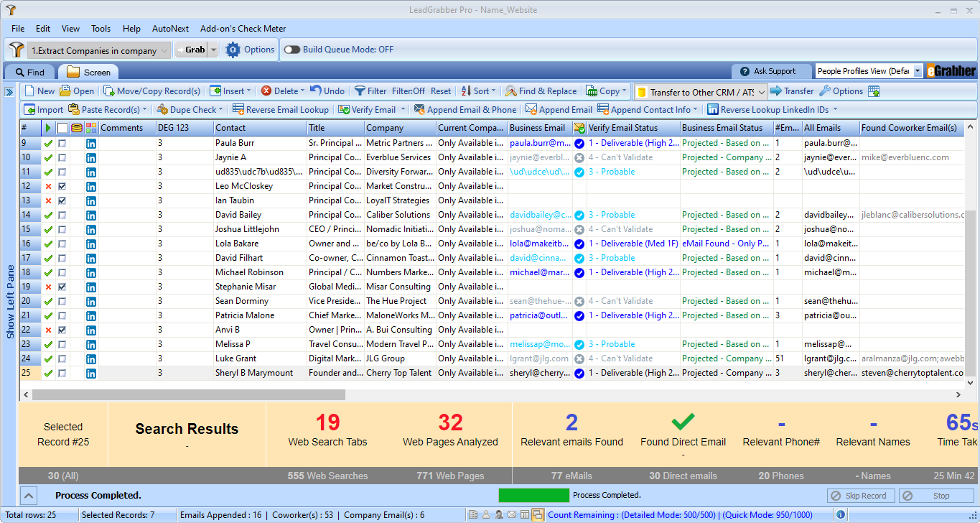Open the Tools menu
The image size is (980, 523).
[101, 29]
